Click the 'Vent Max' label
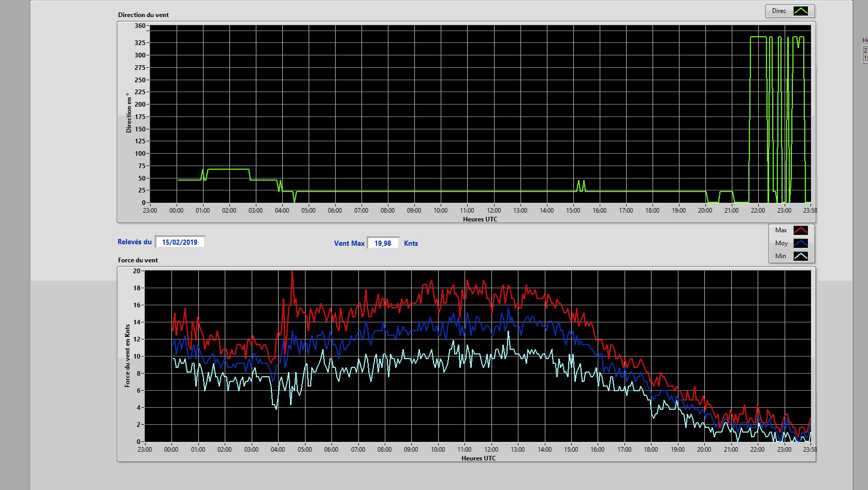 349,243
